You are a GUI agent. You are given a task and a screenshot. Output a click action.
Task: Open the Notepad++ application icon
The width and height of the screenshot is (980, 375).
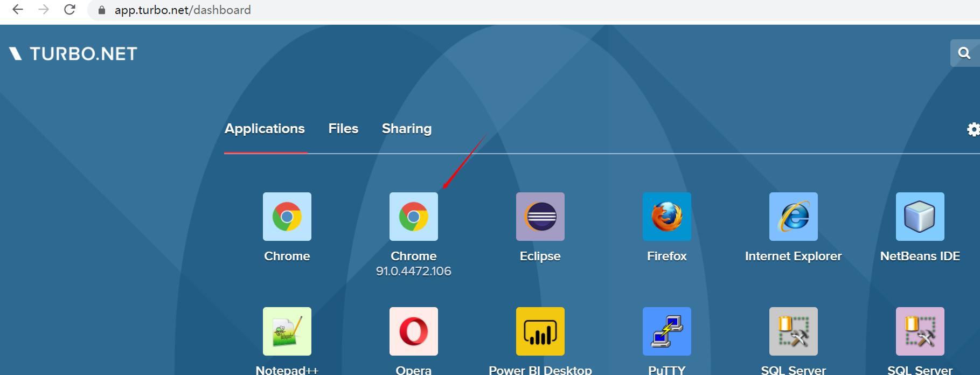click(x=287, y=331)
